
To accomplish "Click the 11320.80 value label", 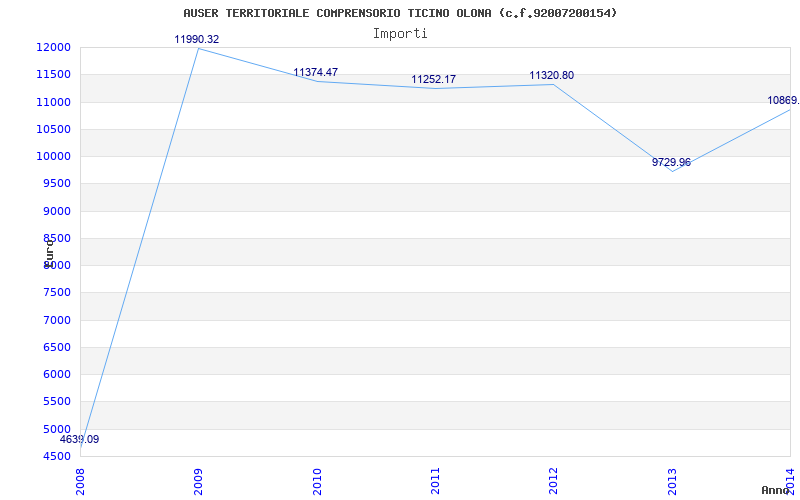I will (x=551, y=76).
